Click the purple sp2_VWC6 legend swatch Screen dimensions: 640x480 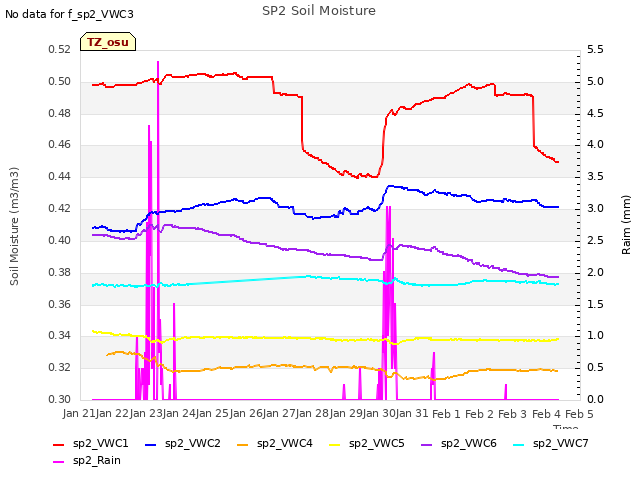point(427,444)
